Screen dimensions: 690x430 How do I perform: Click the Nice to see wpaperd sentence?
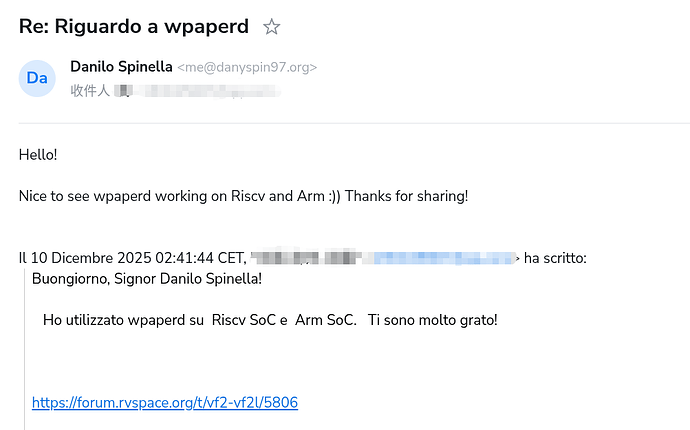click(150, 196)
